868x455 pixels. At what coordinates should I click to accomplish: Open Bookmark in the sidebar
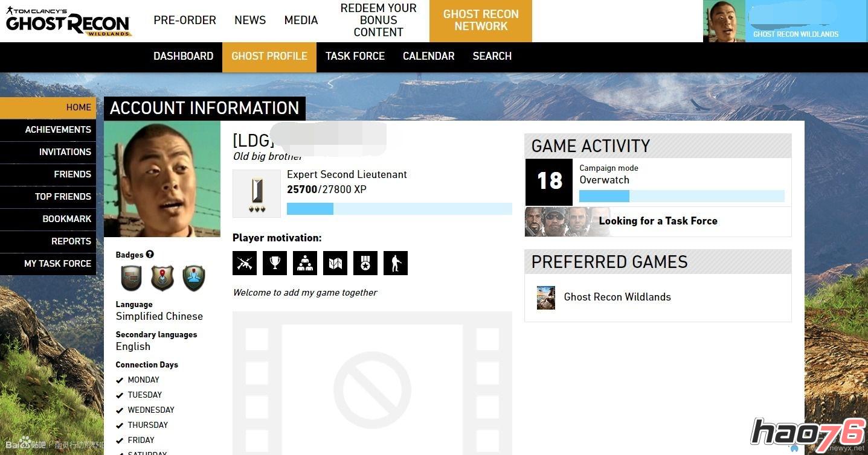pyautogui.click(x=48, y=219)
